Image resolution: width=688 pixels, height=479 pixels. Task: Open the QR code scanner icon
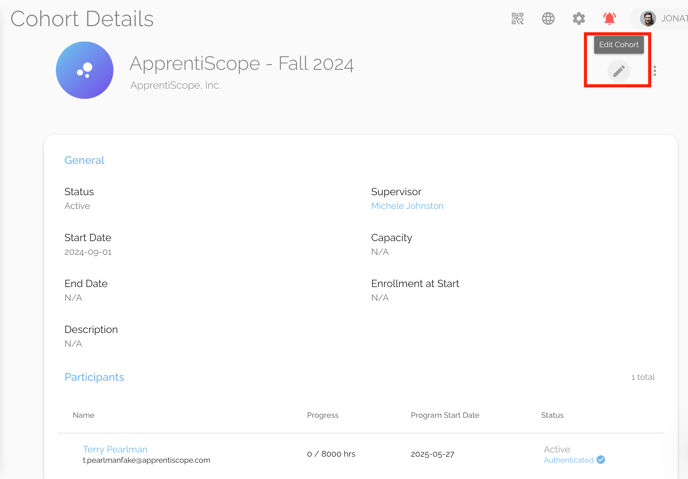click(517, 18)
